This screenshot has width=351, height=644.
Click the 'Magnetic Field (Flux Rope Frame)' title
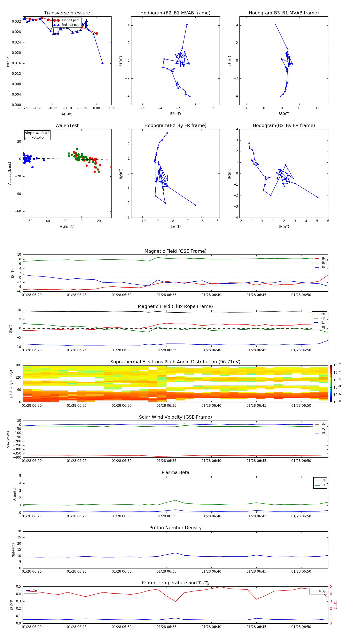coord(175,307)
